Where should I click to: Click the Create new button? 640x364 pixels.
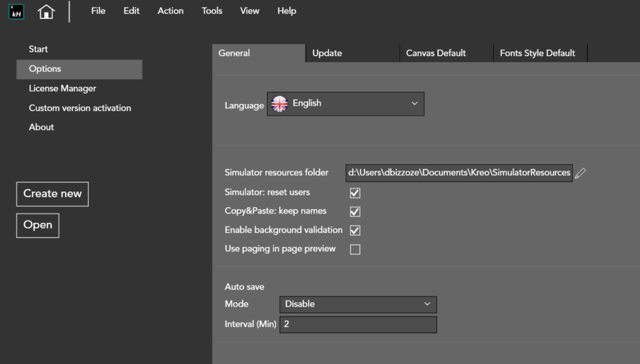click(52, 194)
